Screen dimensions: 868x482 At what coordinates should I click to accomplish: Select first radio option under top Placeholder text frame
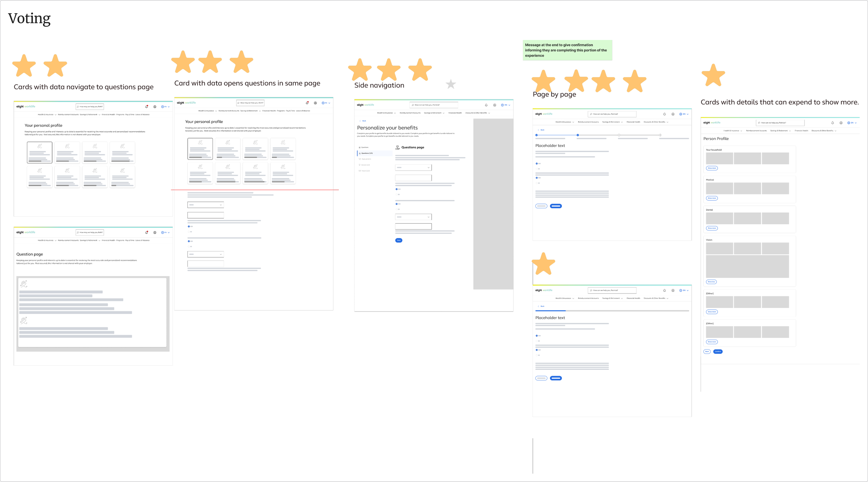click(x=536, y=164)
